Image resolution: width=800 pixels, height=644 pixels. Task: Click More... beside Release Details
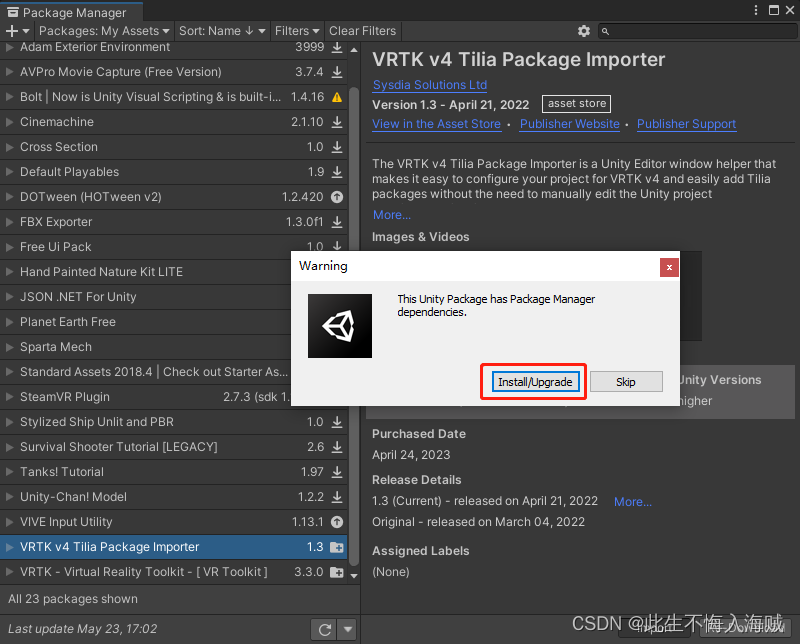click(x=633, y=502)
